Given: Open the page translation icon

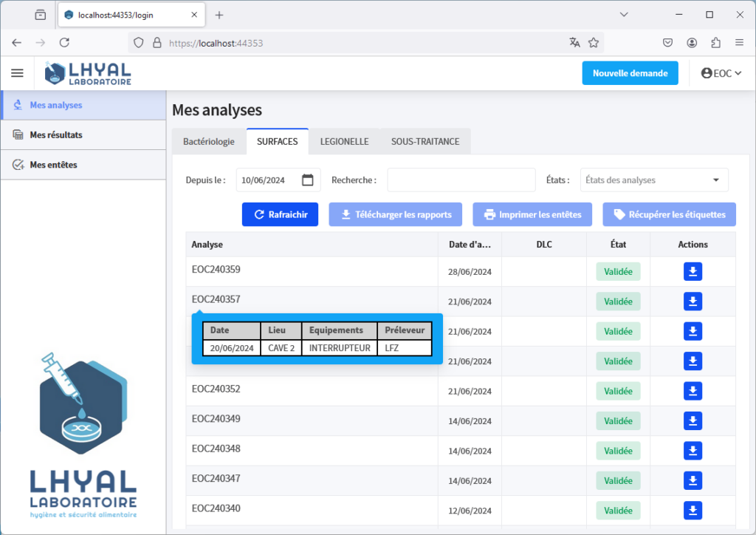Looking at the screenshot, I should pos(574,42).
